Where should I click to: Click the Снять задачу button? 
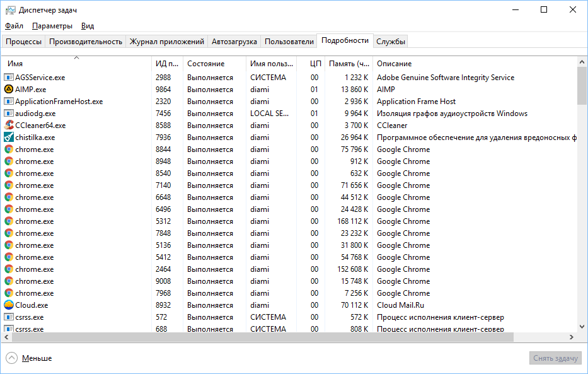coord(555,358)
